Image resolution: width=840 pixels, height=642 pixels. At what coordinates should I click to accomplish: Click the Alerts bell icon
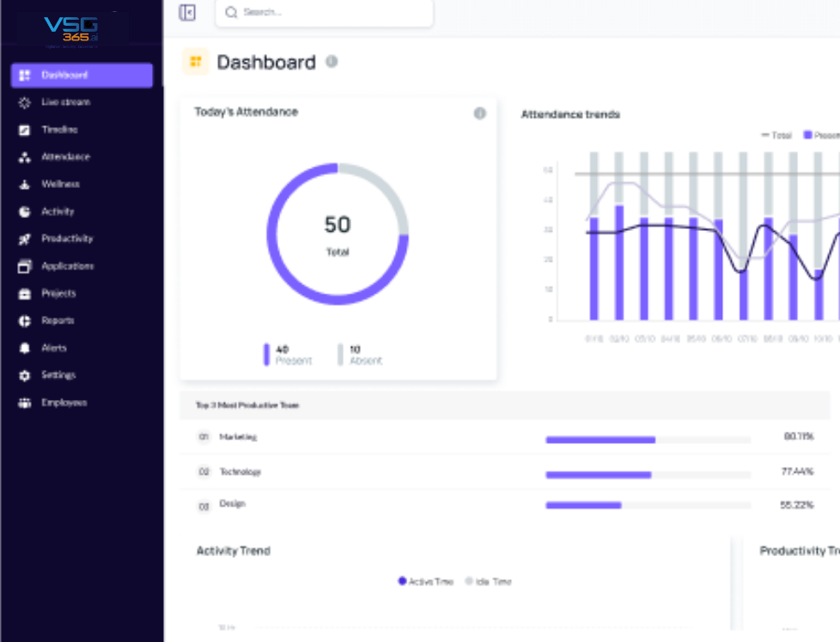(x=24, y=348)
